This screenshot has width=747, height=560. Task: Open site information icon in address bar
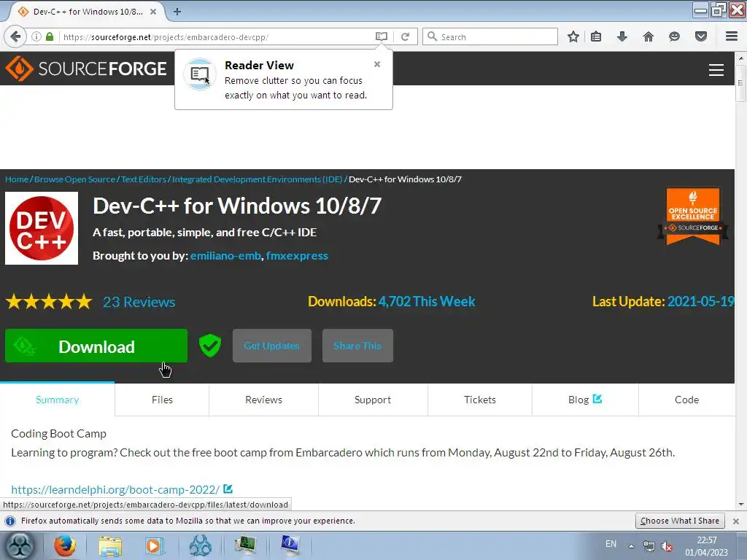[x=36, y=36]
